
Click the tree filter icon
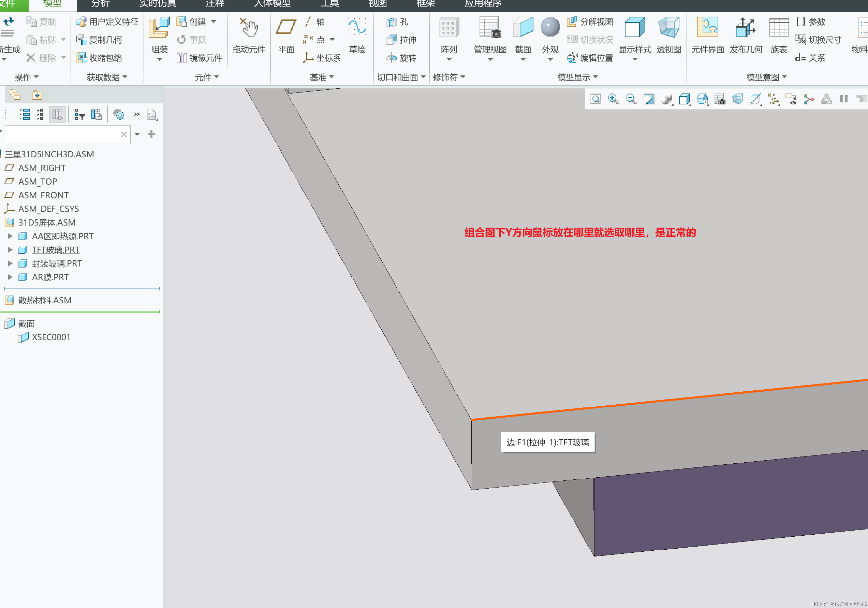pyautogui.click(x=79, y=114)
